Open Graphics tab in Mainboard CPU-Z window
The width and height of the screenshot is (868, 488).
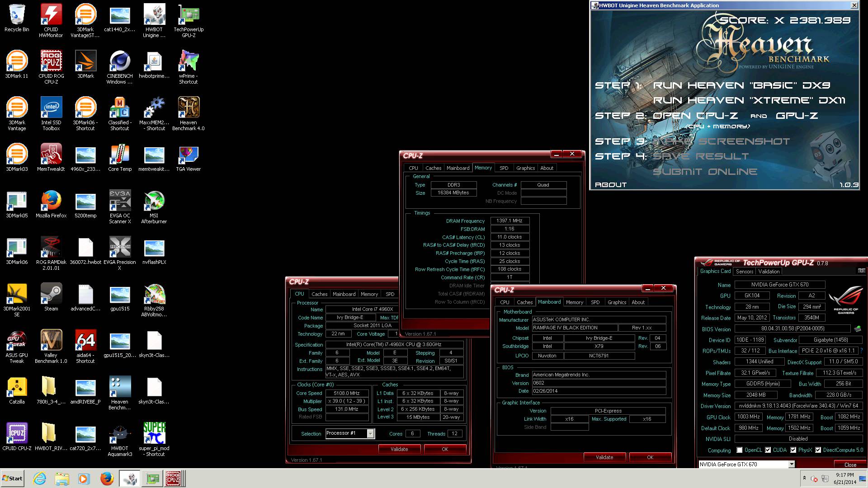click(617, 302)
